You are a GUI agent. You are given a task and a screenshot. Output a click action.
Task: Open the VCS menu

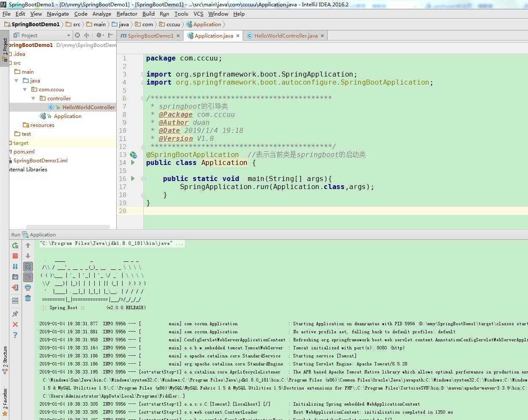click(x=198, y=14)
